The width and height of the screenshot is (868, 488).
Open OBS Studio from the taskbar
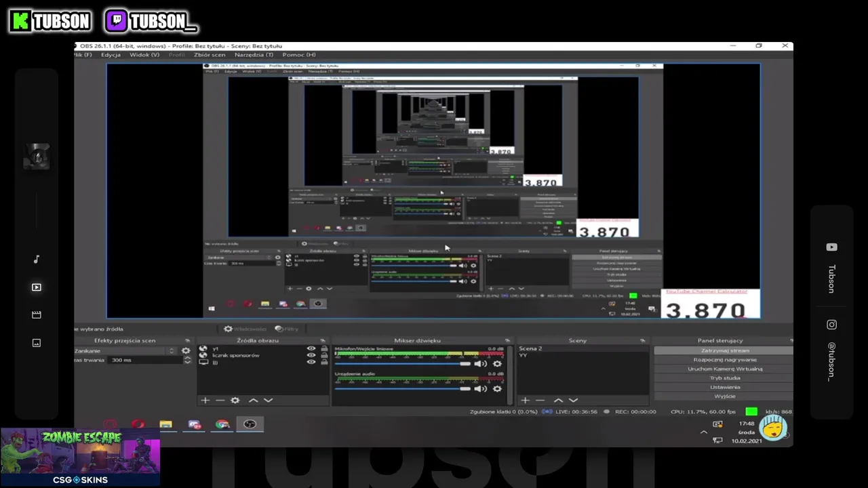click(x=250, y=424)
